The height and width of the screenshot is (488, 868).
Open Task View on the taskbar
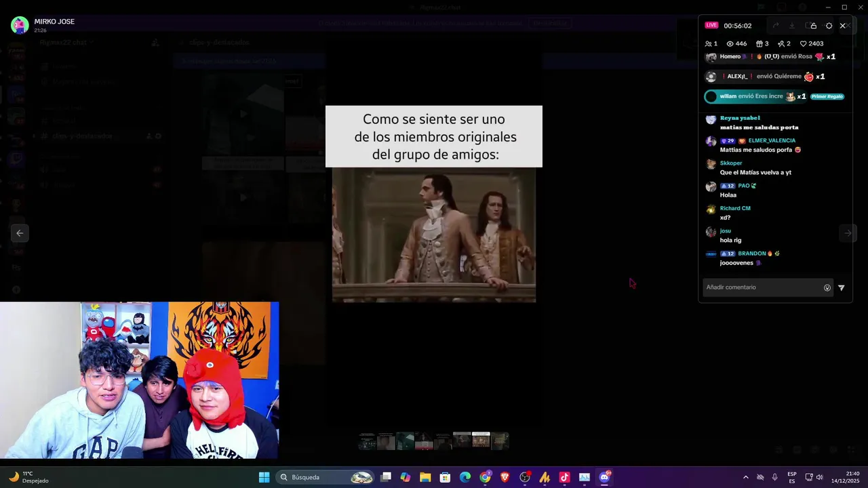pyautogui.click(x=386, y=477)
